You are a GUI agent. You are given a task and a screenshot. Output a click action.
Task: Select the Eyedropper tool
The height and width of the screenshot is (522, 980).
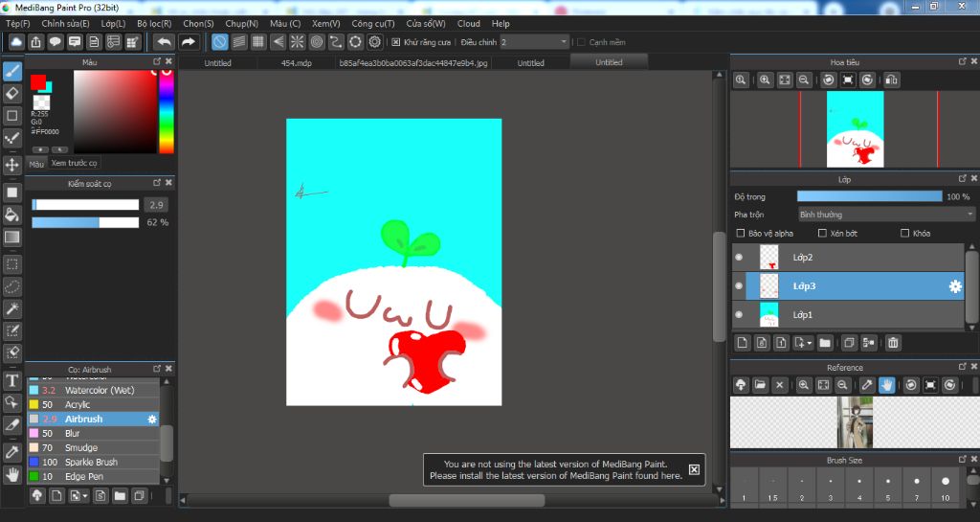[11, 452]
